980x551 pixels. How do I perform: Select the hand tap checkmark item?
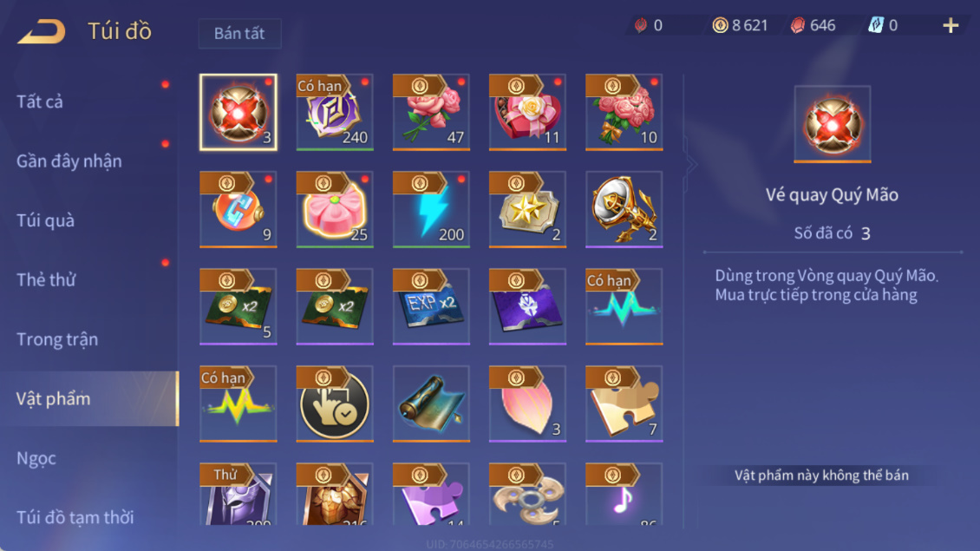tap(335, 404)
